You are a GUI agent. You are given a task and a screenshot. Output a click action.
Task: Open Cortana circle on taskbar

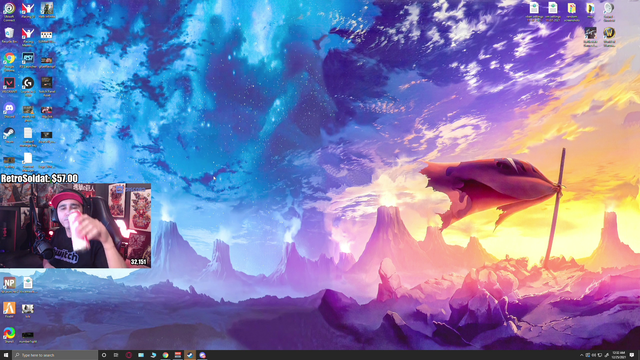tap(104, 355)
